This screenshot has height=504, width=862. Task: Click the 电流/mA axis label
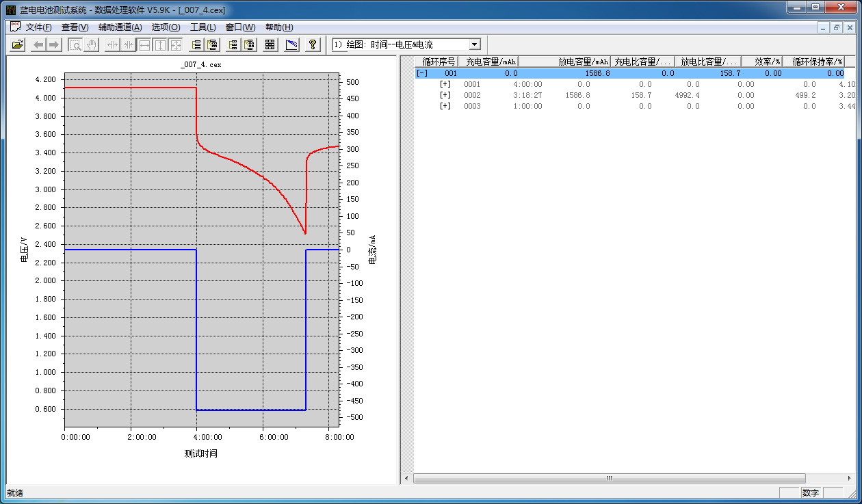pyautogui.click(x=373, y=250)
